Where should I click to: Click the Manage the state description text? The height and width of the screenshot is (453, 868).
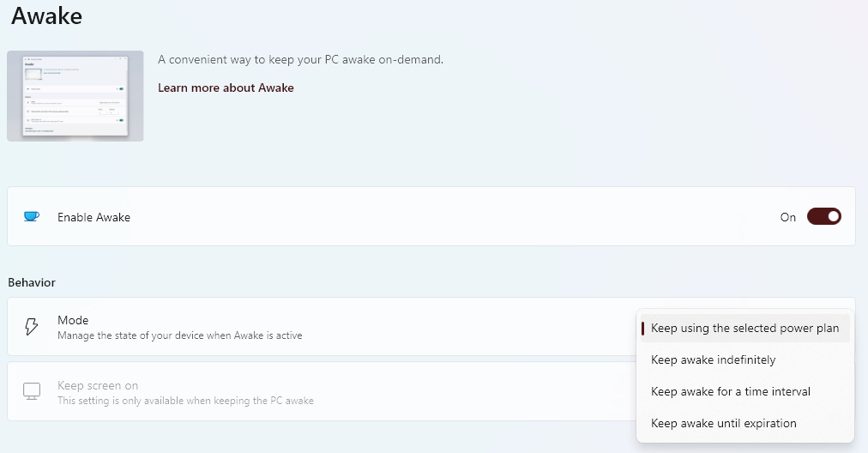pos(179,335)
